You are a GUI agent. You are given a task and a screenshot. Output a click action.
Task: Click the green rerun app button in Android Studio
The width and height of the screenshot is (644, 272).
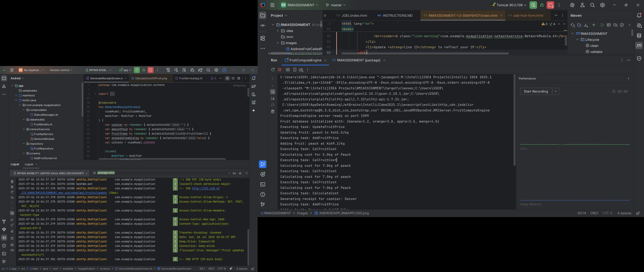click(137, 70)
